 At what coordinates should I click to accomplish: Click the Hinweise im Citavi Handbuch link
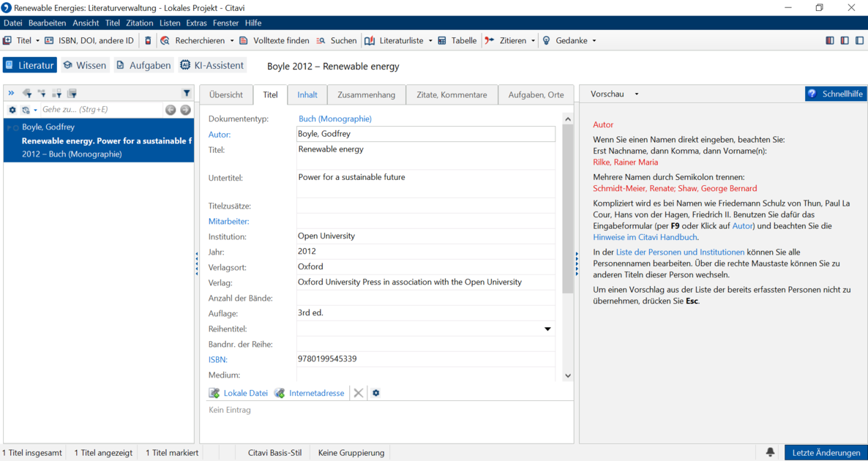646,237
